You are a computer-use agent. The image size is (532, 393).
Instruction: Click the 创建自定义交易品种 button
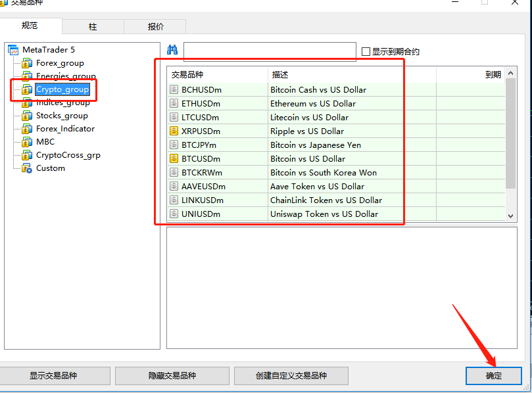coord(291,376)
